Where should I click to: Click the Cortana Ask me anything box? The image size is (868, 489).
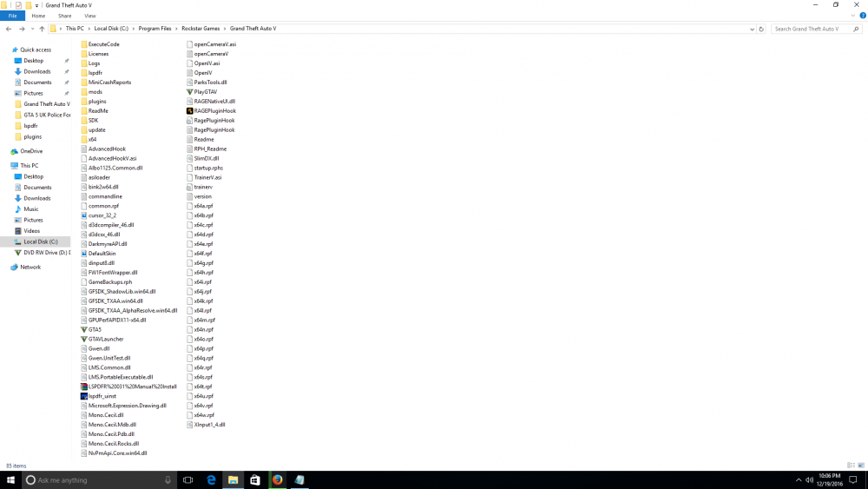[x=99, y=480]
